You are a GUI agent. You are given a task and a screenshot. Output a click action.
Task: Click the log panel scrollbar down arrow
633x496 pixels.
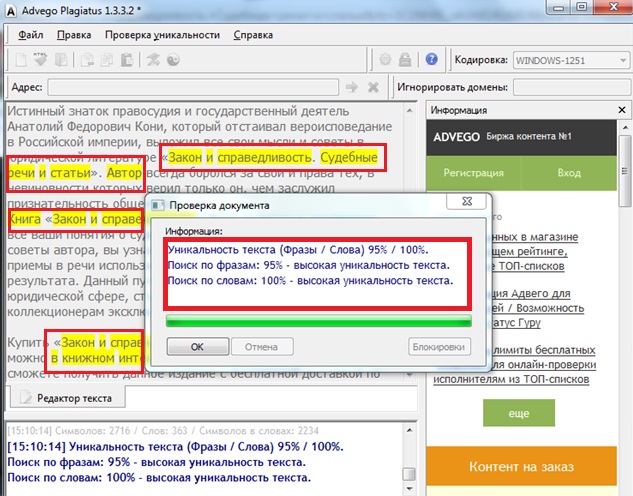(409, 489)
